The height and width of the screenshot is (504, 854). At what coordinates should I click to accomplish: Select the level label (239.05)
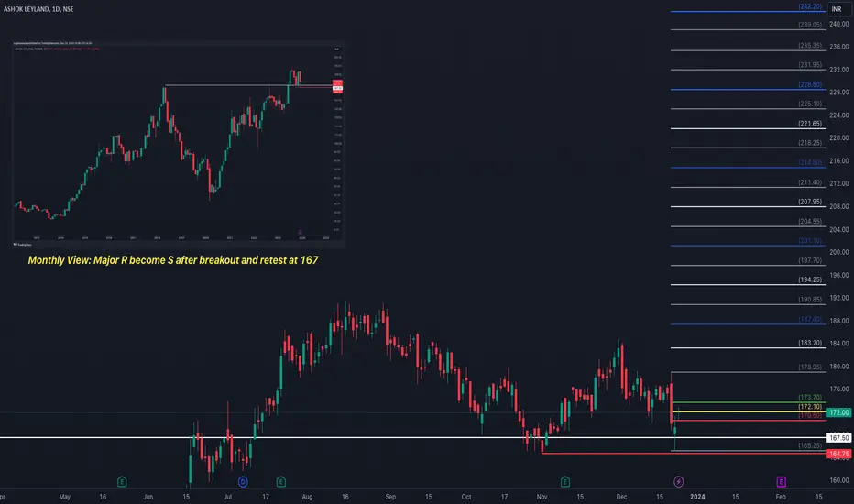click(x=810, y=25)
